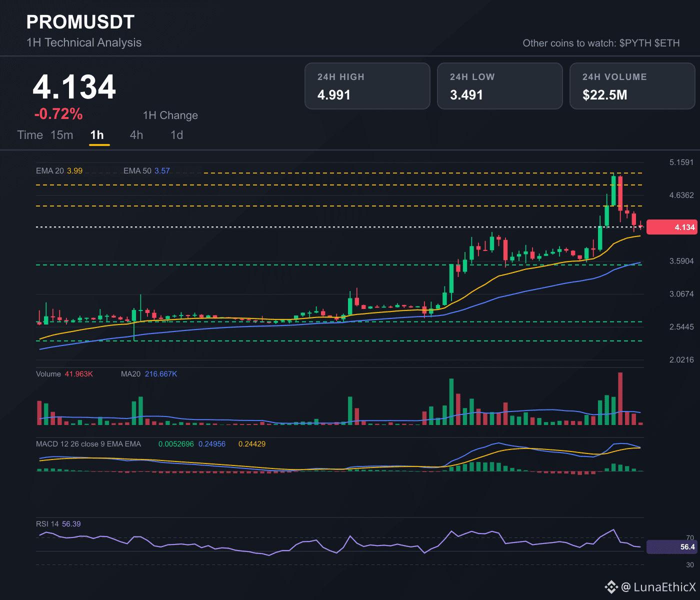Switch to the 15m timeframe tab

(x=62, y=135)
